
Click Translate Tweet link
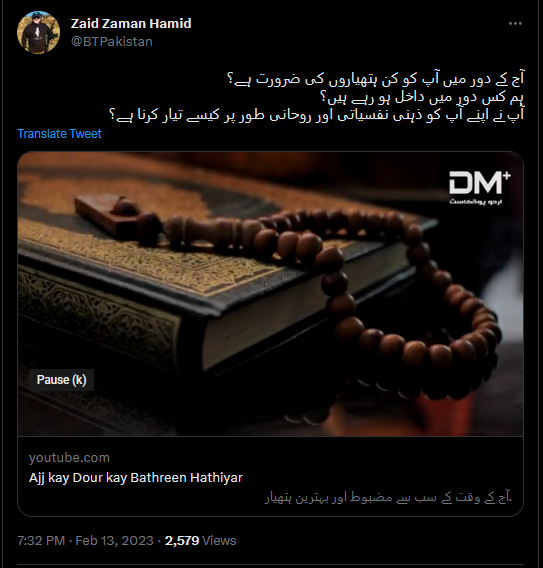59,134
